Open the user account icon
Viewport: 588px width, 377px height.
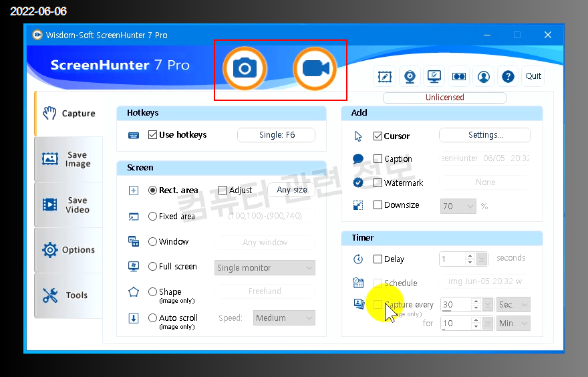tap(484, 76)
